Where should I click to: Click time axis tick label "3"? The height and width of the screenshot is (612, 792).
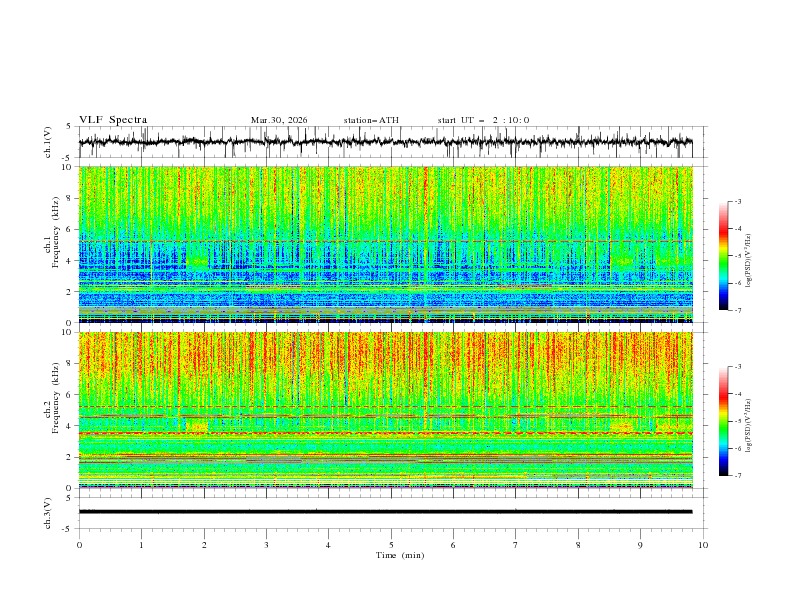(266, 545)
